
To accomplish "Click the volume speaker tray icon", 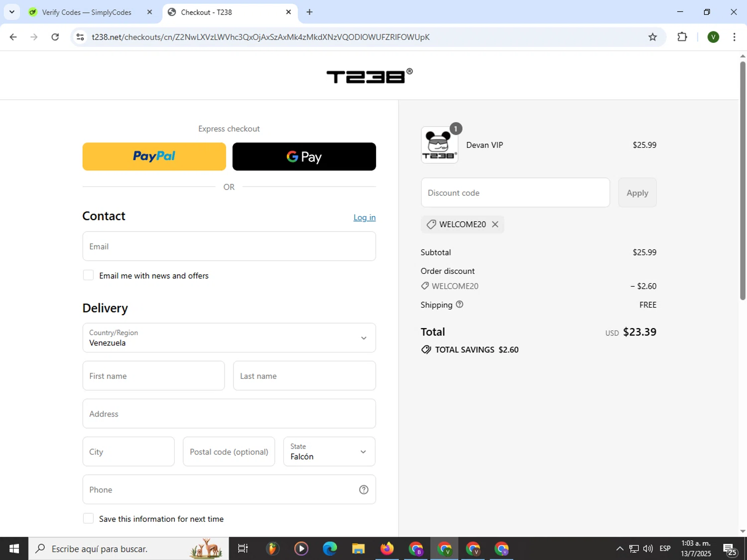I will point(647,549).
